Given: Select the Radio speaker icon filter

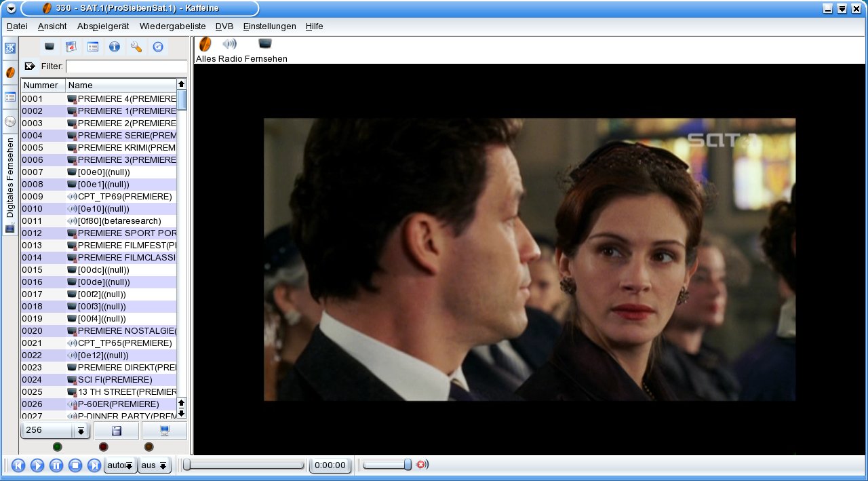Looking at the screenshot, I should (x=230, y=45).
